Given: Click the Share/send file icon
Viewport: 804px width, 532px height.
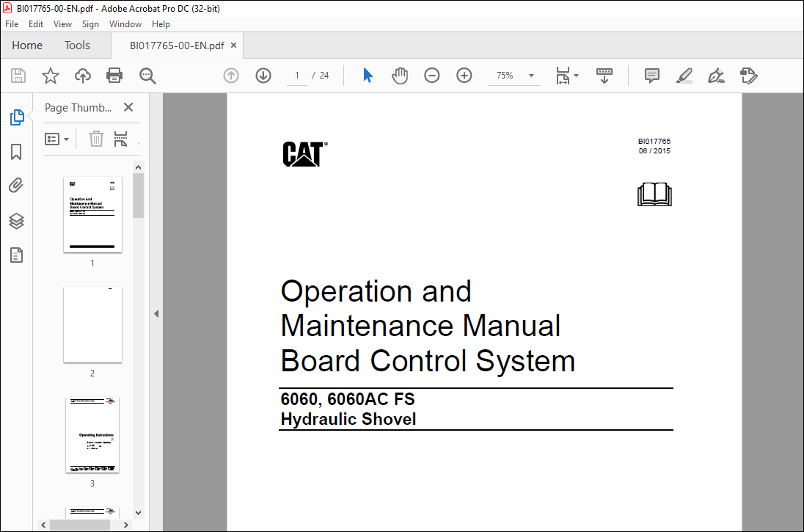Looking at the screenshot, I should 749,76.
